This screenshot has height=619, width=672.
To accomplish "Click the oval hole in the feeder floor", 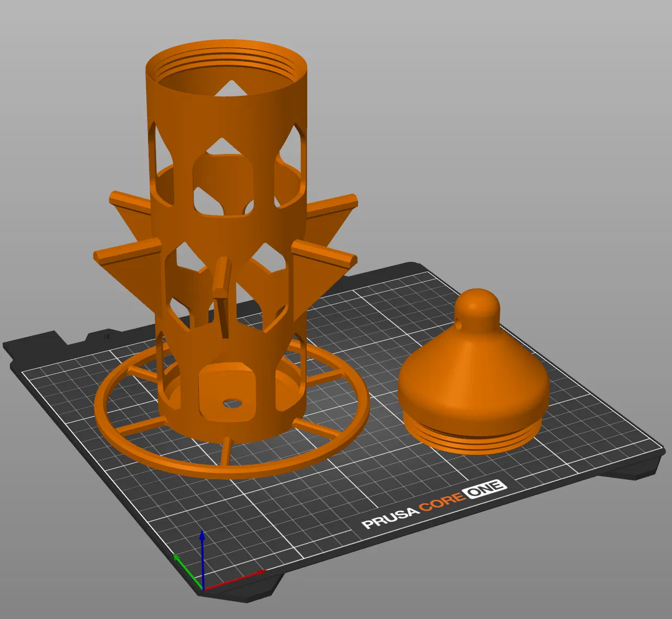I will (232, 403).
